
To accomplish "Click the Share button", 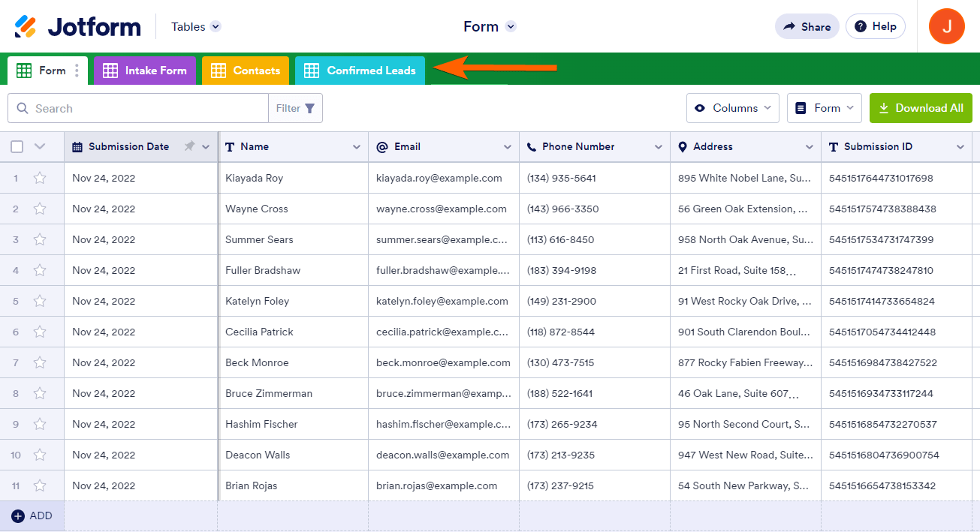I will click(x=807, y=26).
